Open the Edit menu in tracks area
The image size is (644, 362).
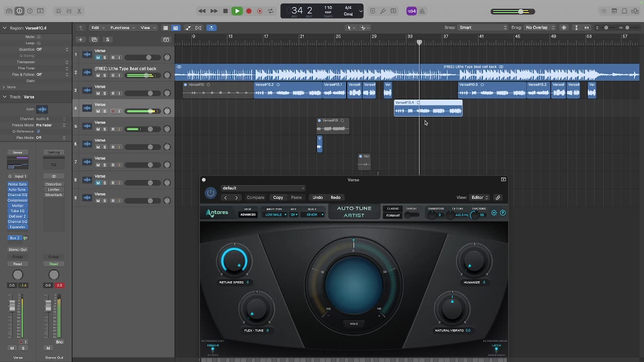tap(97, 28)
